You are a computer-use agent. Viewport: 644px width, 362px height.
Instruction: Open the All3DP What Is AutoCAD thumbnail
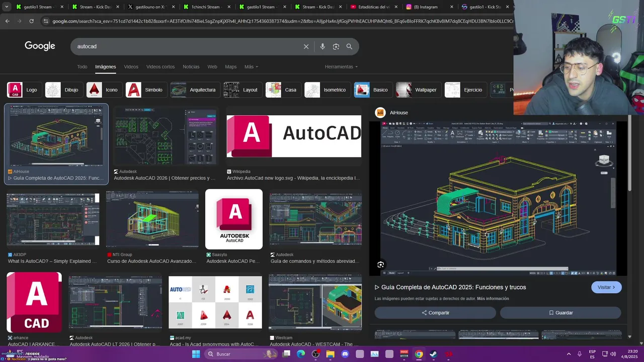tap(53, 219)
